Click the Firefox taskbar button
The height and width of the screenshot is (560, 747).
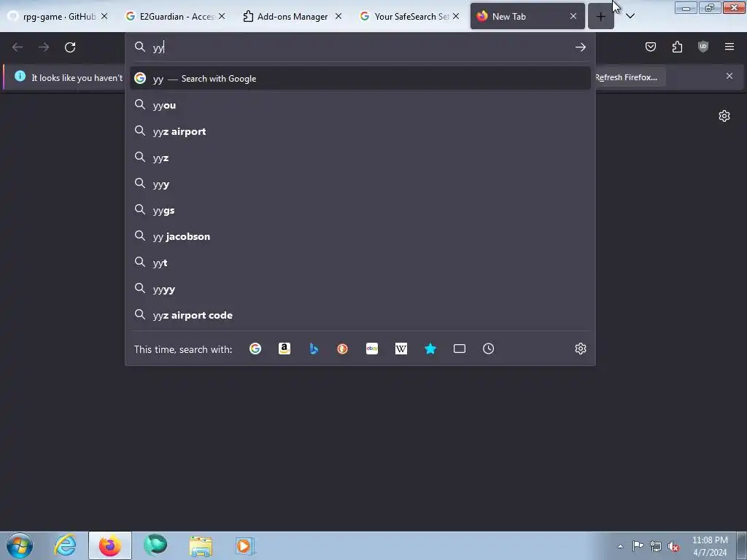[x=110, y=545]
